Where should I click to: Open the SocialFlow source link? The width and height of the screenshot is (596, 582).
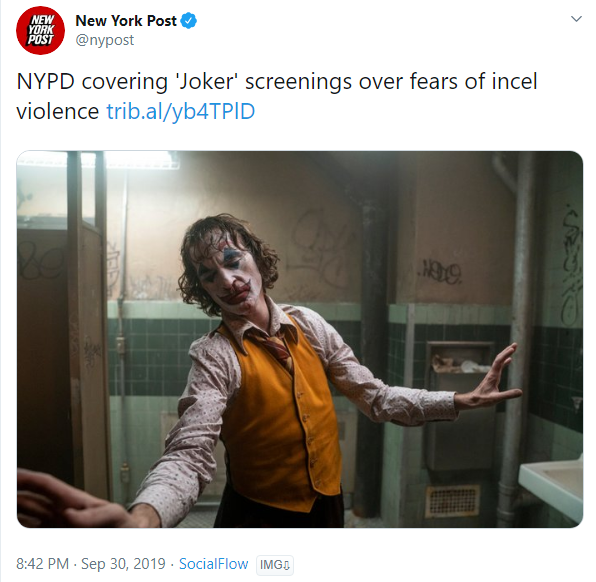tap(214, 564)
